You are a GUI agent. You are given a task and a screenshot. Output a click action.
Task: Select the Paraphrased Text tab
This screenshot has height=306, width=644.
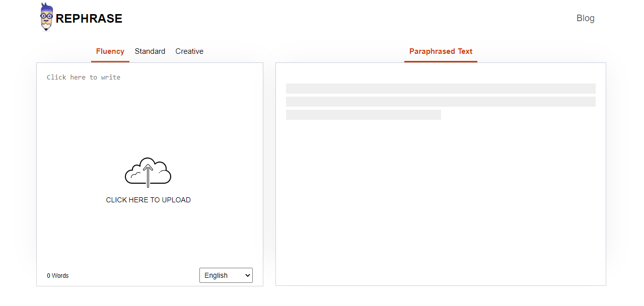point(441,51)
